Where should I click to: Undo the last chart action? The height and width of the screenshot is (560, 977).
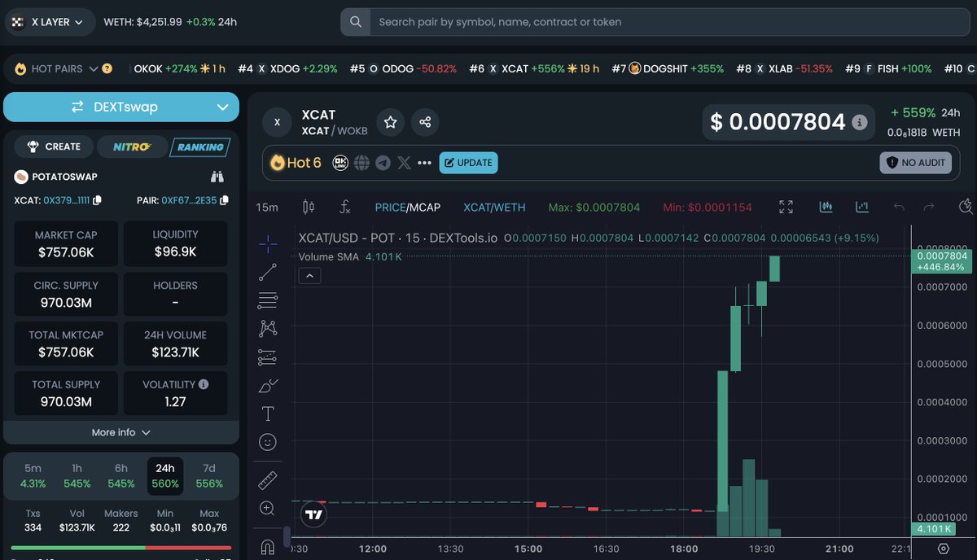[899, 208]
